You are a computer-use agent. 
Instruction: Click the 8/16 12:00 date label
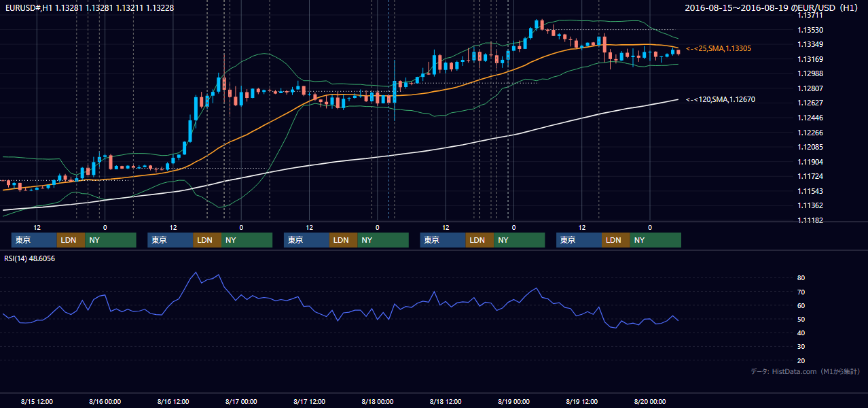(x=173, y=401)
